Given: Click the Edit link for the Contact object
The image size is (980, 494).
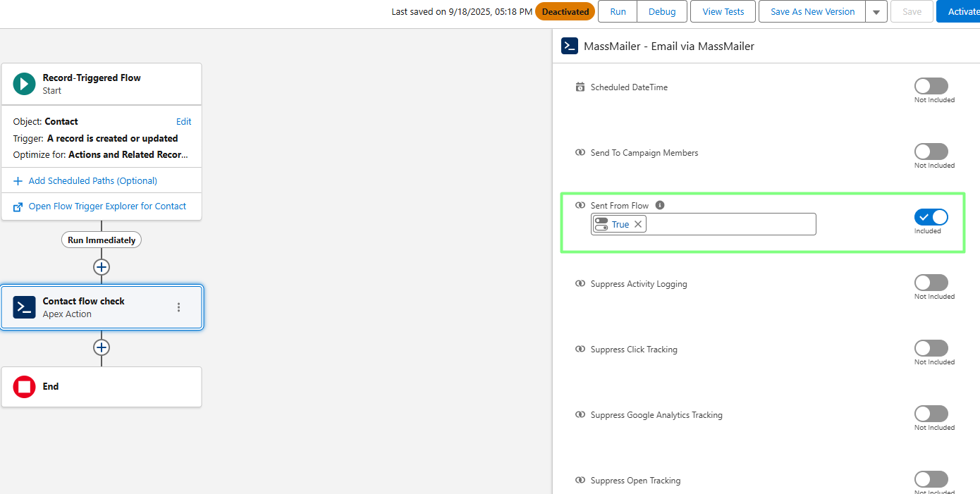Looking at the screenshot, I should [184, 121].
